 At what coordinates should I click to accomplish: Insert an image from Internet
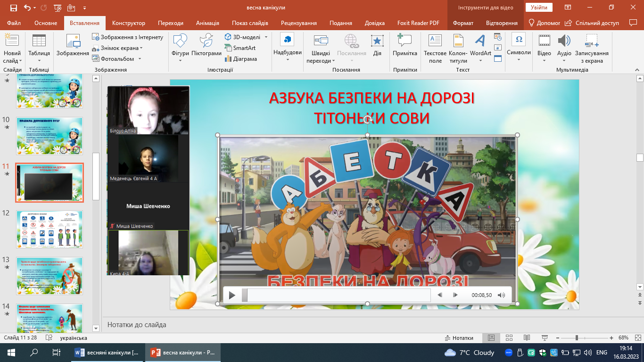click(x=128, y=37)
